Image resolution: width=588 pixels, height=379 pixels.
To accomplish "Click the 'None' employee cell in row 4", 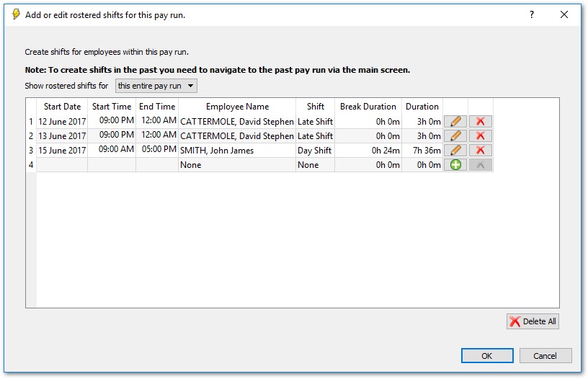I will point(237,164).
